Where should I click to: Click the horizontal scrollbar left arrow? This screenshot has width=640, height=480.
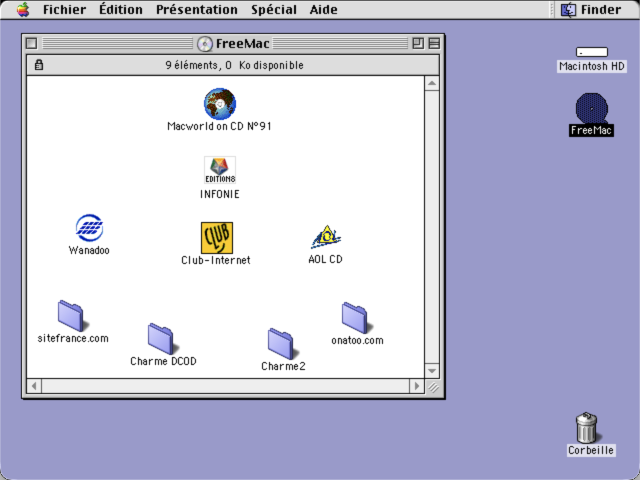pyautogui.click(x=34, y=386)
